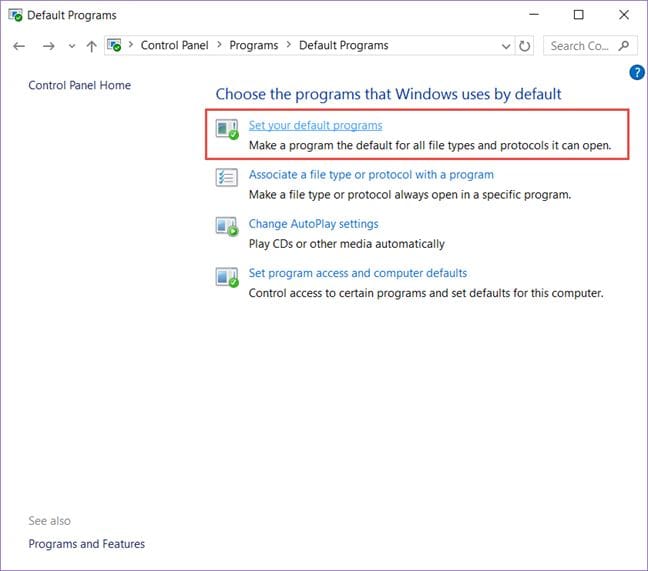Click the 'Choose the programs that Windows uses' heading

tap(388, 94)
